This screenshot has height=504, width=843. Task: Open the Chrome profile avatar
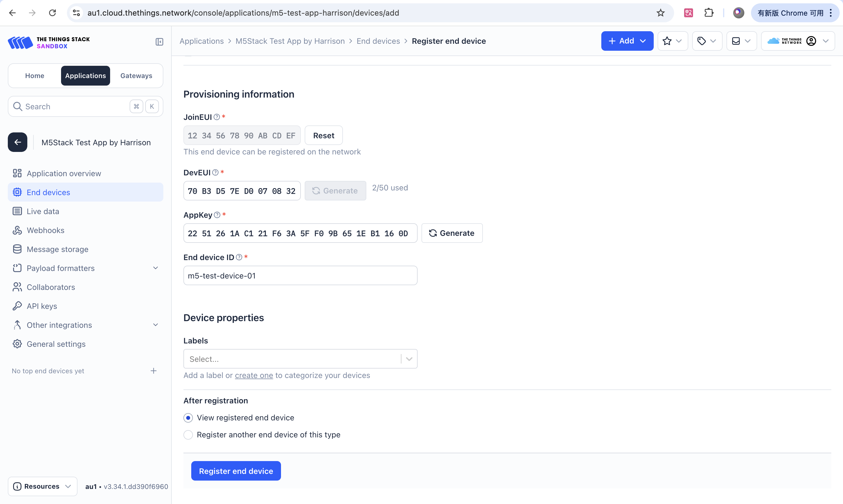pos(738,13)
